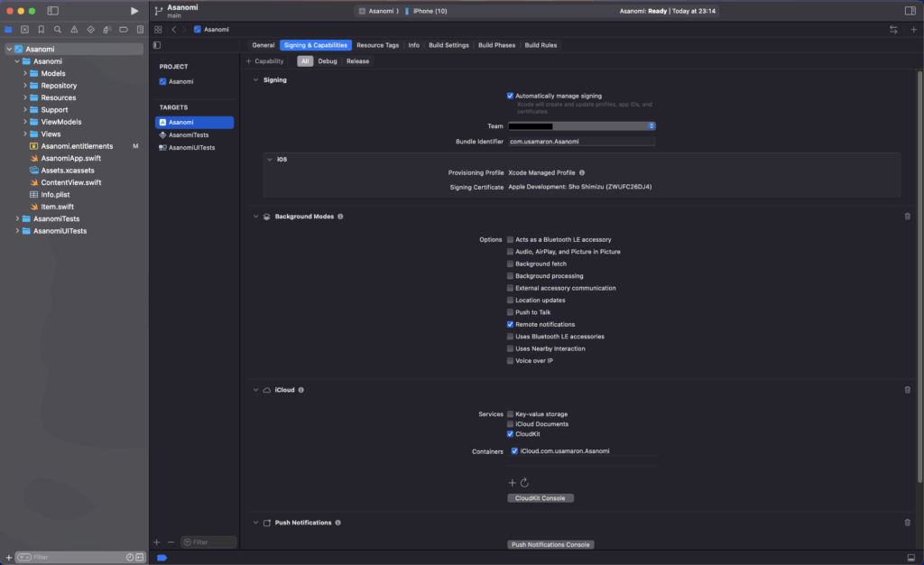Delete the Background Modes capability
Screen dimensions: 924x565
click(x=907, y=217)
